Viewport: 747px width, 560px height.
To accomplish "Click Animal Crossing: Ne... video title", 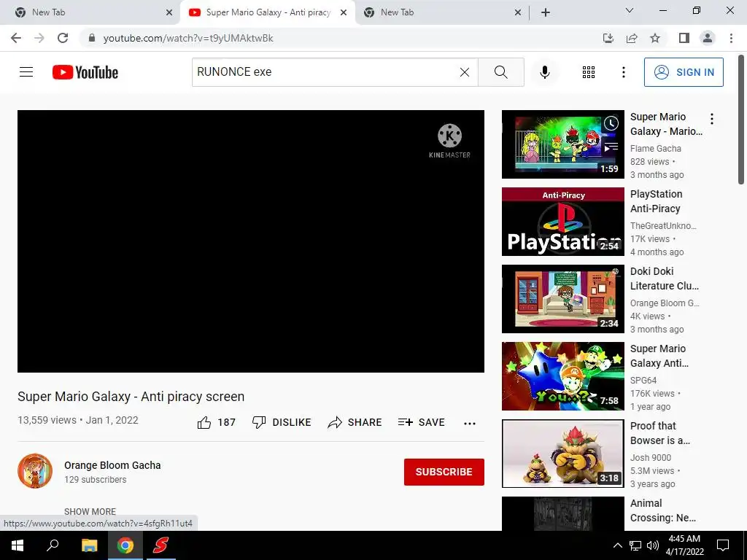I will [x=662, y=510].
